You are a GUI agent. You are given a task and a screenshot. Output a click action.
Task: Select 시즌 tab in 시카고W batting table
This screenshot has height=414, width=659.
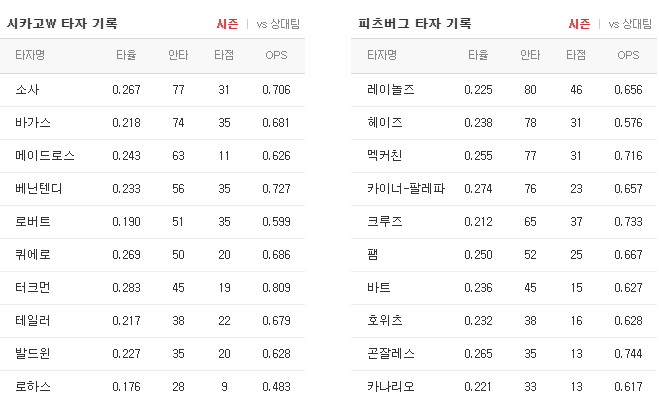point(227,24)
